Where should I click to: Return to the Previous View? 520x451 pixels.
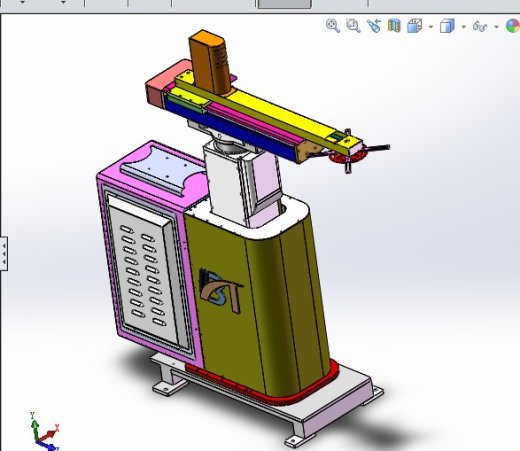tap(374, 26)
